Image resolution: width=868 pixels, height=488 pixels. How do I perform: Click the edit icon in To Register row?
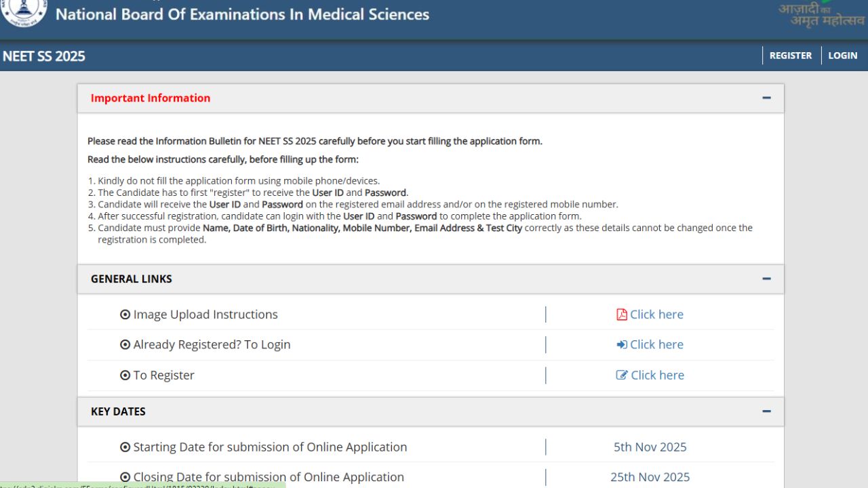[x=621, y=375]
